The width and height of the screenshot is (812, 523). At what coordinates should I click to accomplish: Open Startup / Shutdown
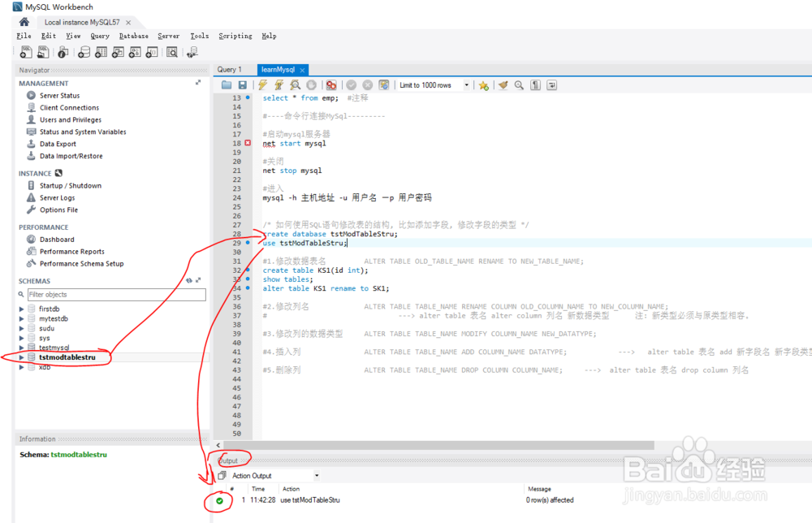click(x=71, y=185)
